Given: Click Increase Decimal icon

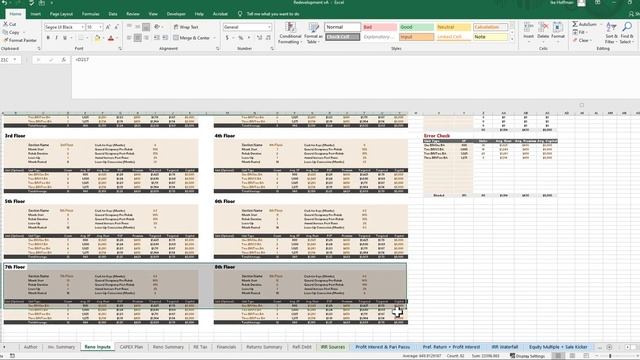Looking at the screenshot, I should (259, 38).
